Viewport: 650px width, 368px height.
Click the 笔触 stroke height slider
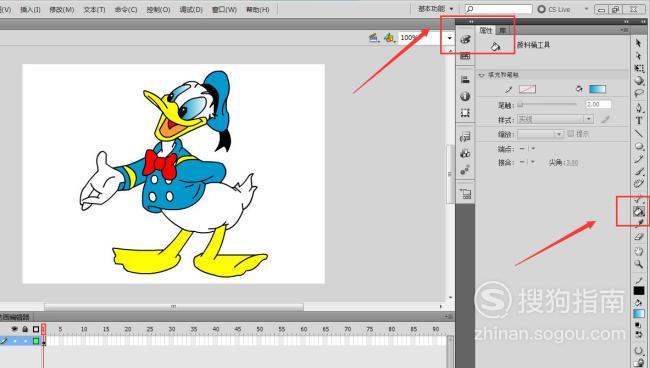pyautogui.click(x=546, y=104)
